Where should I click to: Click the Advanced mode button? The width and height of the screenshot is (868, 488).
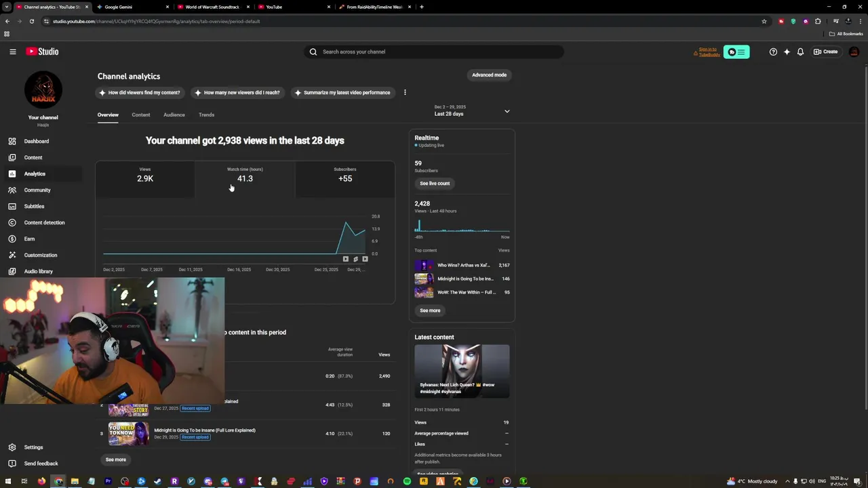pyautogui.click(x=489, y=75)
